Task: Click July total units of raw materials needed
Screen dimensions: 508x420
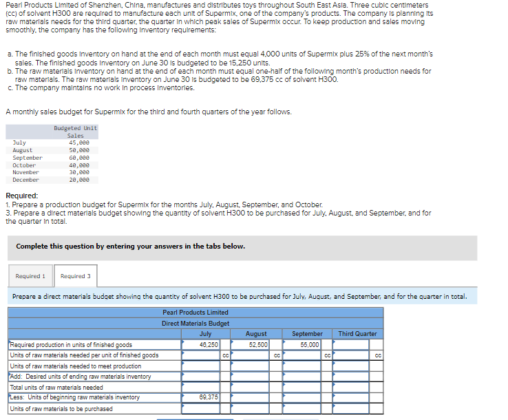Action: point(200,387)
